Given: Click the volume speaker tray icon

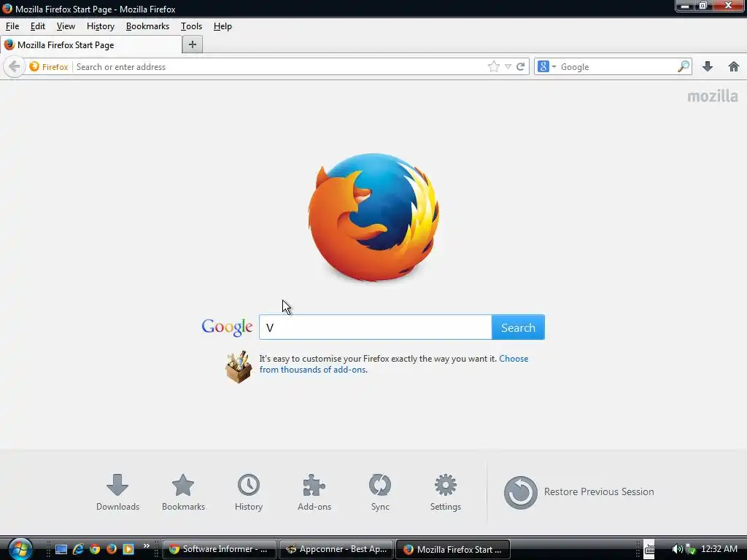Looking at the screenshot, I should pyautogui.click(x=676, y=549).
